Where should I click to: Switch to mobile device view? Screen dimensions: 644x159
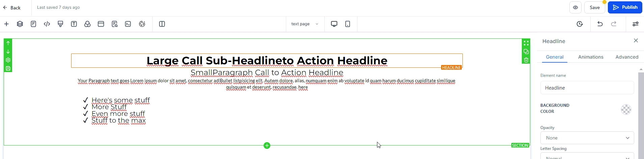pyautogui.click(x=348, y=24)
